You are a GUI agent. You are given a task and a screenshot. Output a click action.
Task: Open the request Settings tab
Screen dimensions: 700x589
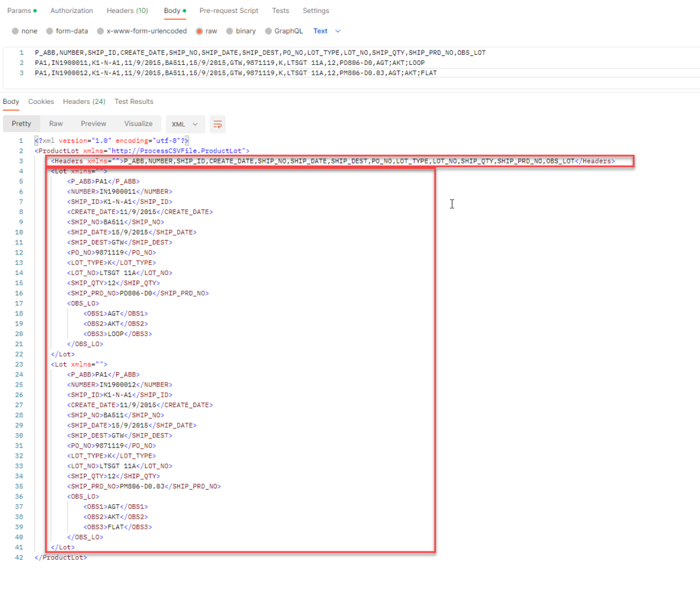point(316,11)
